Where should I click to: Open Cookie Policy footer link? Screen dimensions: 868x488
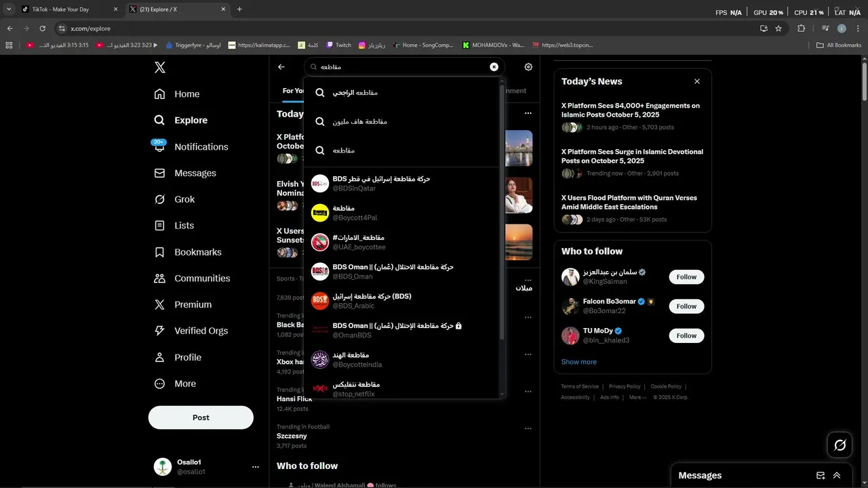tap(666, 386)
